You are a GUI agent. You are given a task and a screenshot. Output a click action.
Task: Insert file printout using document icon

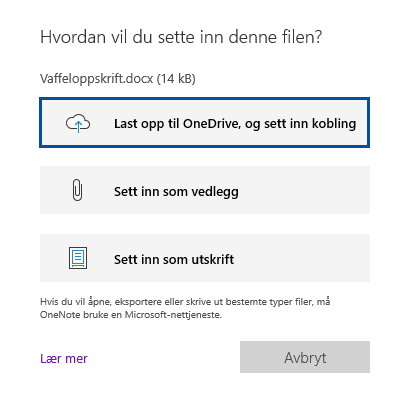point(78,258)
